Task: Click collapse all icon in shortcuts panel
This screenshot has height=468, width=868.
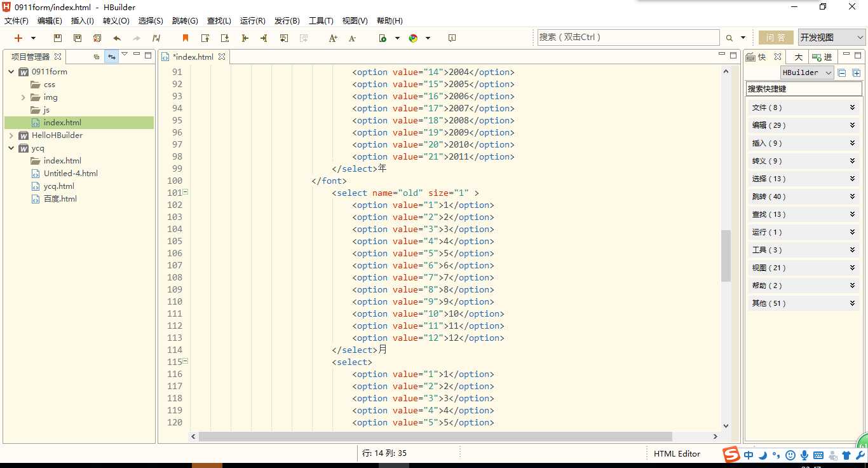Action: (842, 72)
